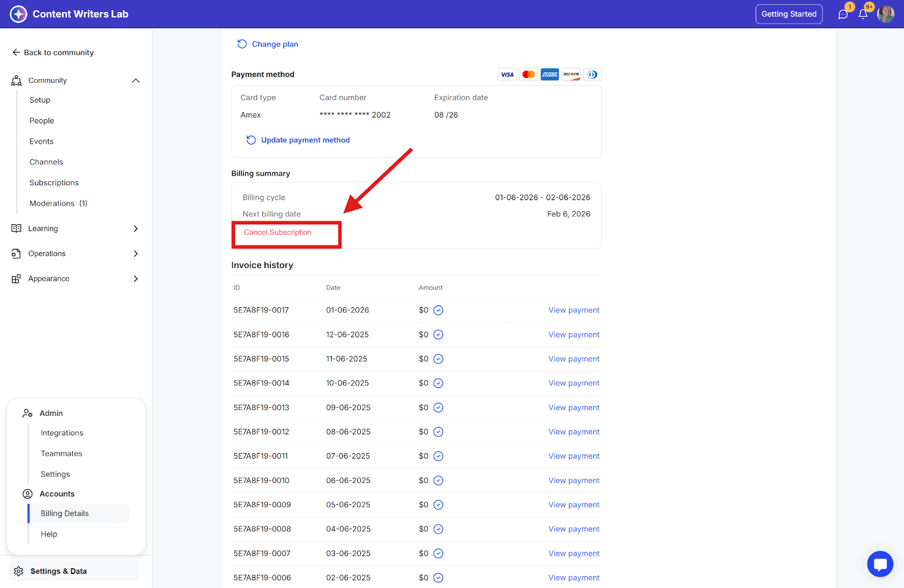Expand the Appearance section
The width and height of the screenshot is (904, 588).
[x=135, y=278]
